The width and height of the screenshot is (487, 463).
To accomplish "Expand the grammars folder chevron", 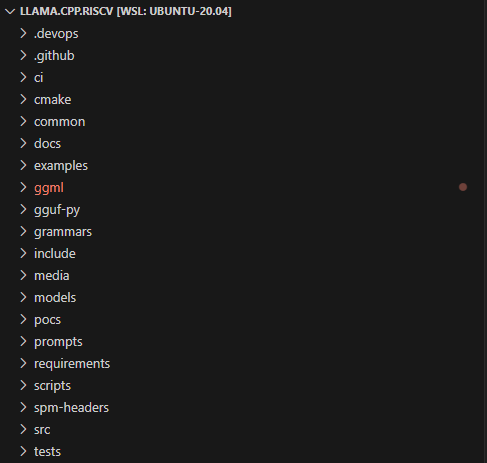I will [23, 231].
